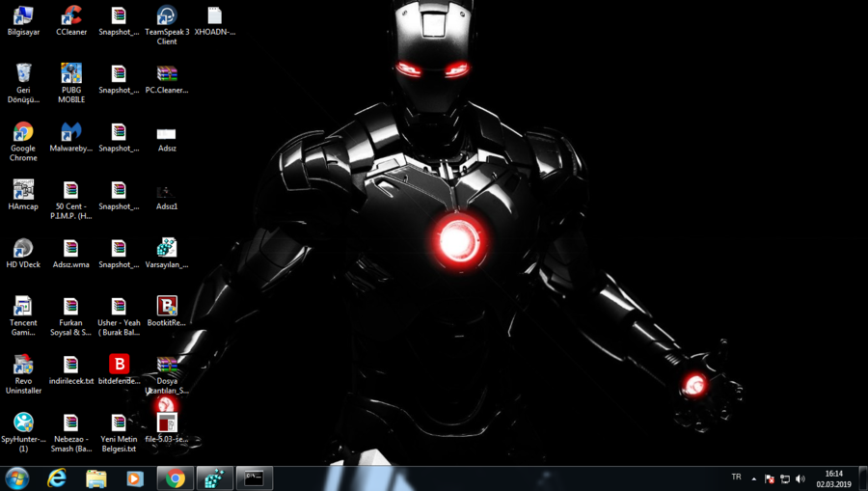Select the indirilecek.txt file
Image resolution: width=868 pixels, height=491 pixels.
tap(71, 369)
